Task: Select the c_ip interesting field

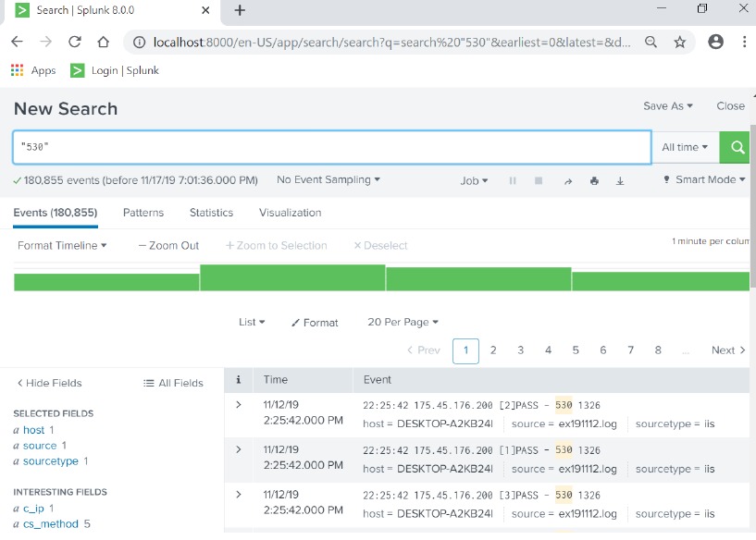Action: tap(33, 509)
